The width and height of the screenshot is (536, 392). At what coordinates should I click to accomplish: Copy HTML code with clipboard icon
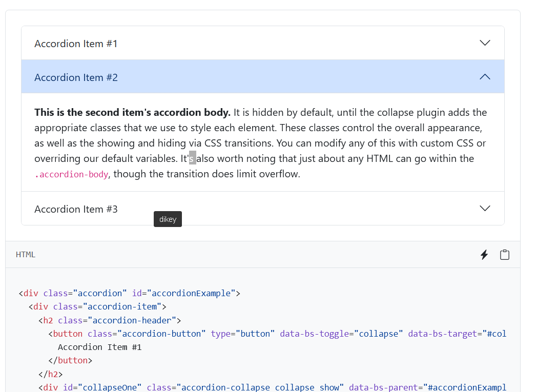505,255
